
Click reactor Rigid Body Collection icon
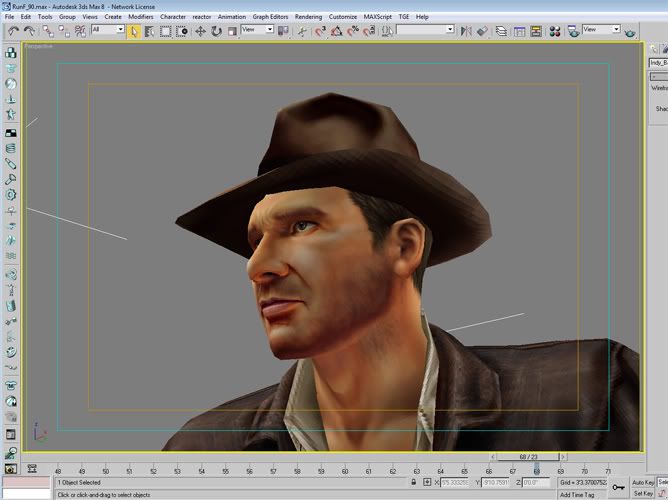[11, 52]
